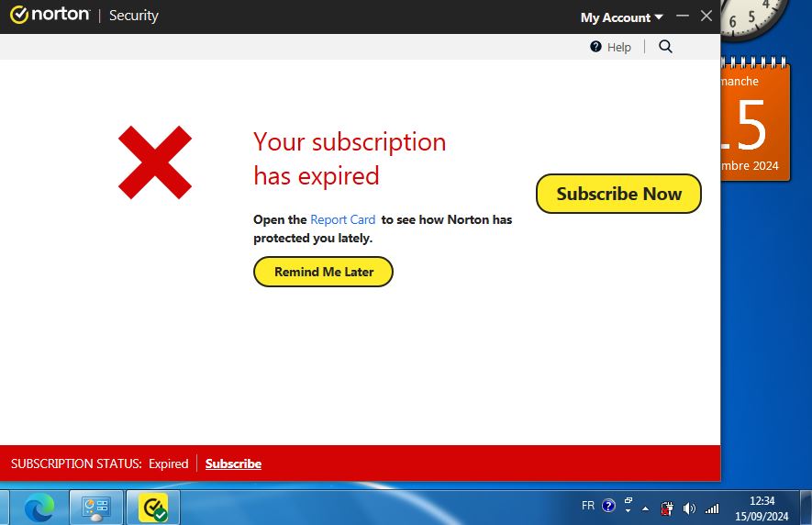Click the Norton icon in the taskbar

click(x=153, y=508)
